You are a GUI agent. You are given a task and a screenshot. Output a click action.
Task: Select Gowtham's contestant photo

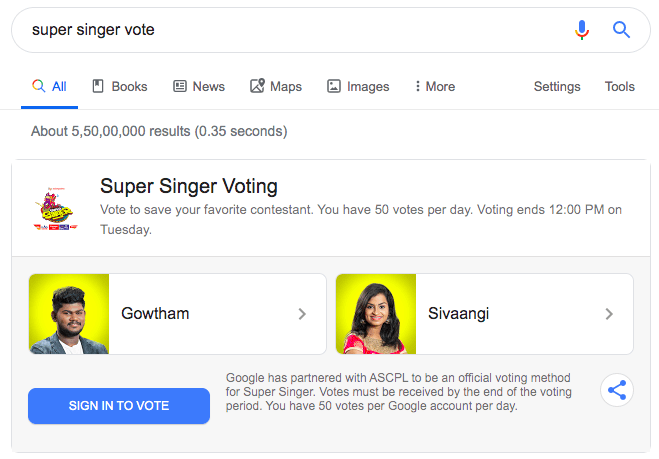coord(69,314)
